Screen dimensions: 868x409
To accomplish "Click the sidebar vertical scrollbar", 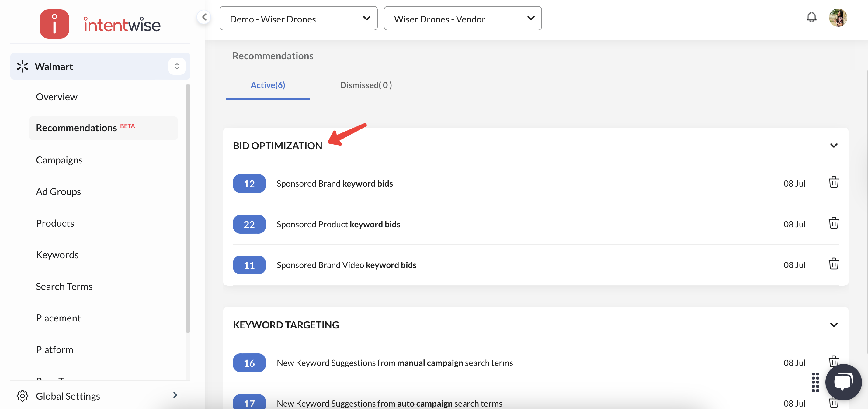I will click(x=188, y=209).
